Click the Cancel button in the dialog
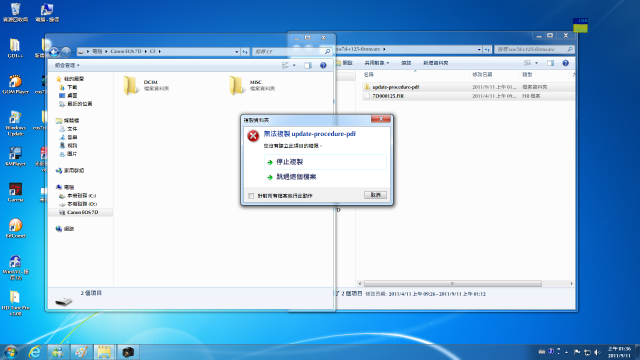 [375, 195]
